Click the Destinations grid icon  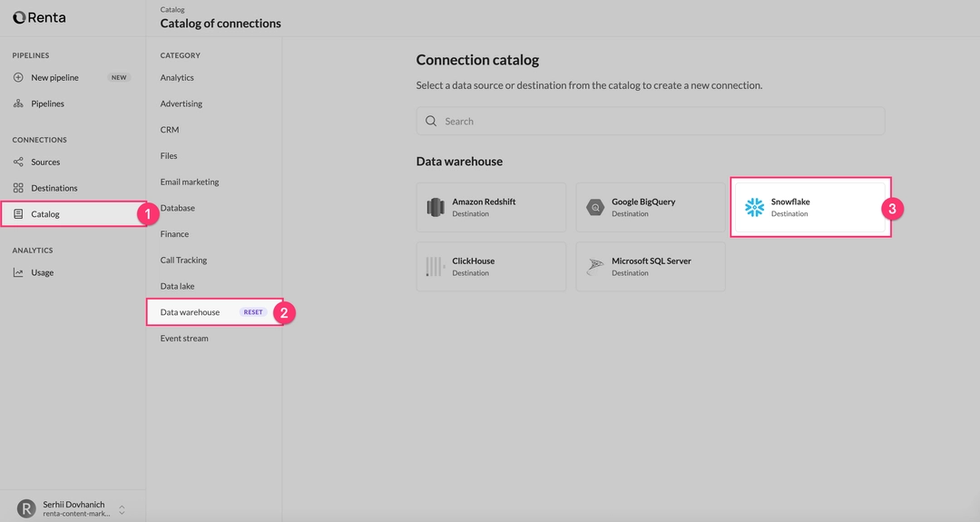pyautogui.click(x=18, y=188)
